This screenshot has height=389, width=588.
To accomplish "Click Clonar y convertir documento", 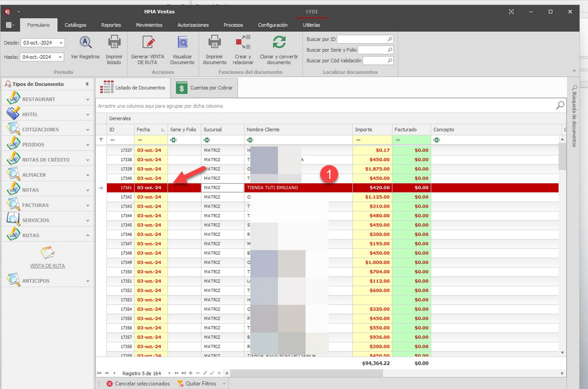I will click(279, 50).
